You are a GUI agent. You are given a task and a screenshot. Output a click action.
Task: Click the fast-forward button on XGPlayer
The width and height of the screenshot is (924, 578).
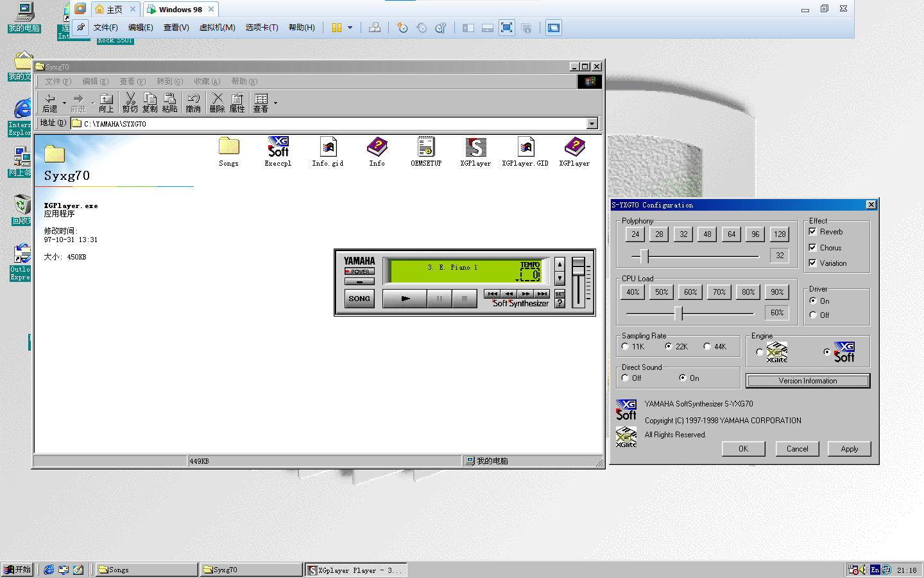click(526, 293)
